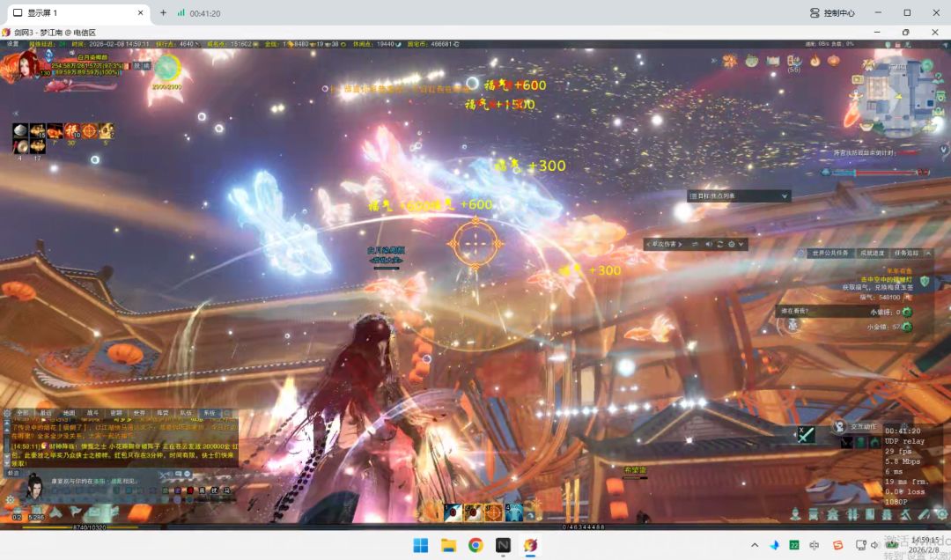Click the experience bar 8740/10320
The width and height of the screenshot is (951, 560).
point(91,527)
